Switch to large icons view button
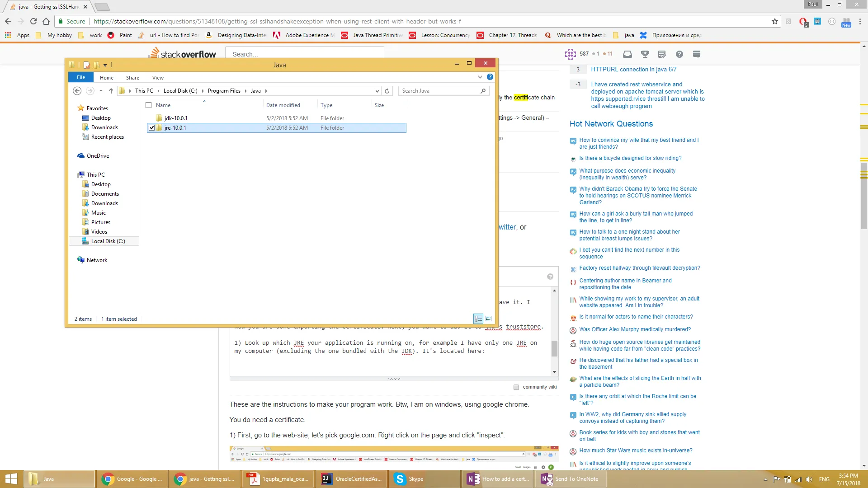Viewport: 868px width, 488px height. (488, 319)
